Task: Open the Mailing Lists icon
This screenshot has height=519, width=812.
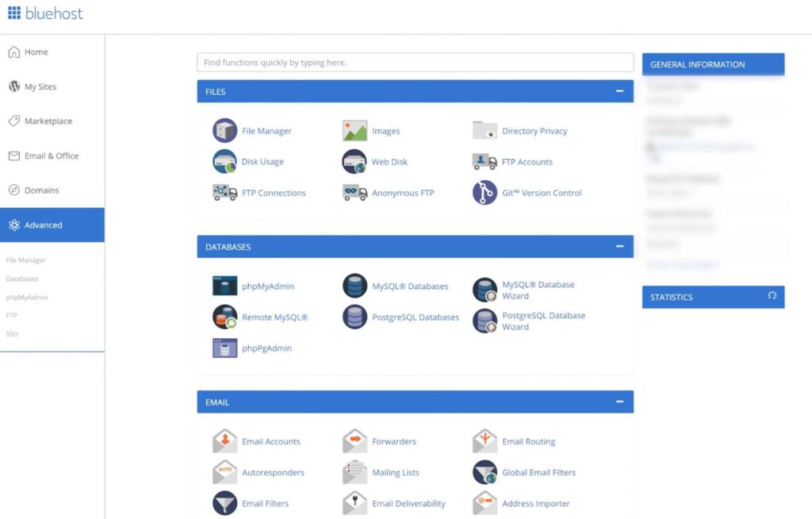Action: click(x=354, y=472)
